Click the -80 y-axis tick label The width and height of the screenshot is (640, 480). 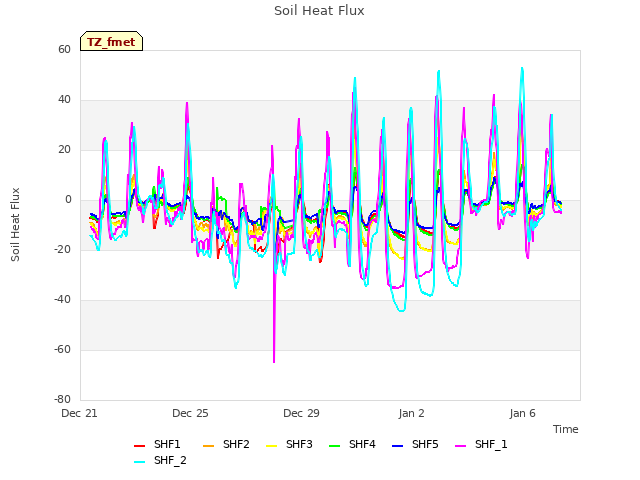(62, 399)
